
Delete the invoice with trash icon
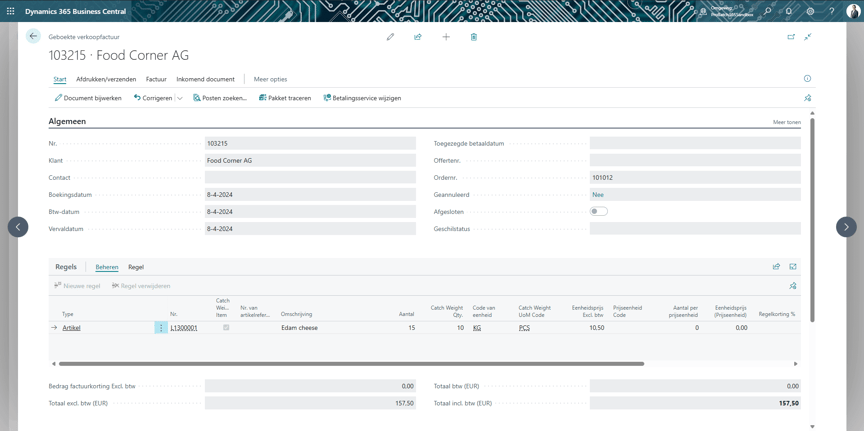coord(474,37)
